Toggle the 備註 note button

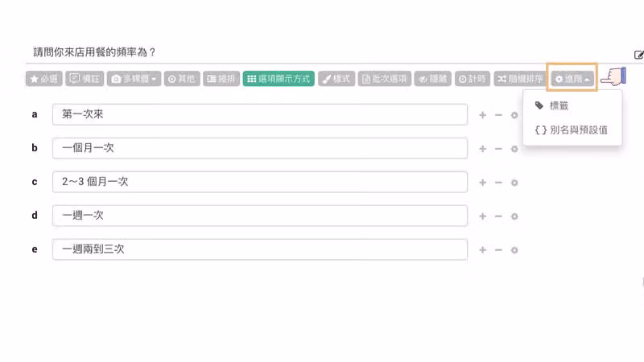pyautogui.click(x=85, y=79)
